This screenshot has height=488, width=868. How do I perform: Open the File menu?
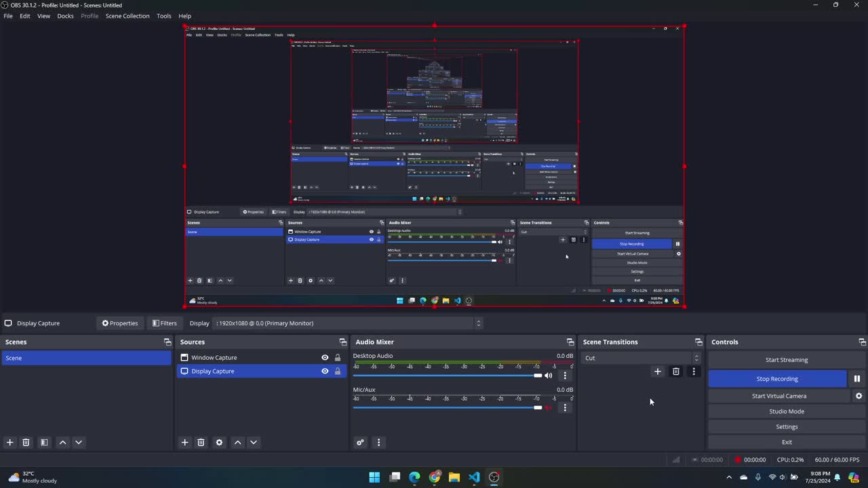8,16
